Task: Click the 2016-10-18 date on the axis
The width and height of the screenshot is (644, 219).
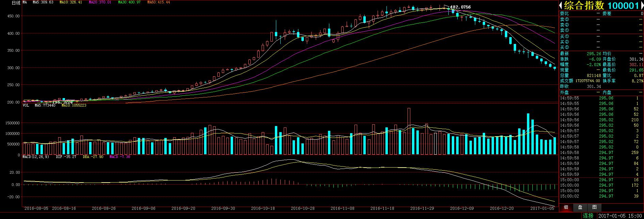Action: coord(263,208)
